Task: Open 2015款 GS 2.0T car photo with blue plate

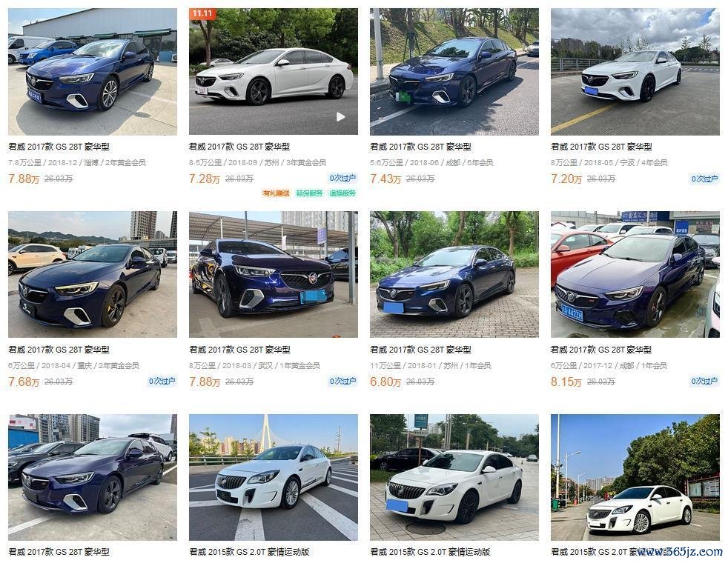Action: coord(454,477)
